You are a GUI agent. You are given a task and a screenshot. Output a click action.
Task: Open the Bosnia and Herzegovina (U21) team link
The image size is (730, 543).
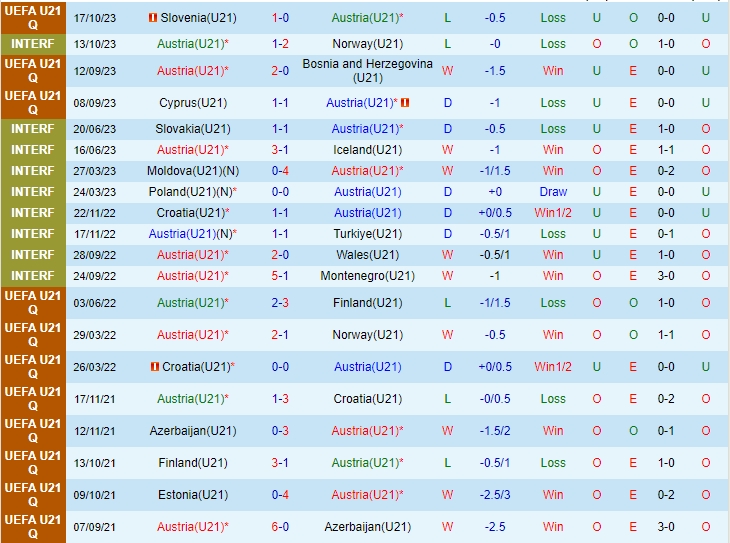[x=367, y=71]
